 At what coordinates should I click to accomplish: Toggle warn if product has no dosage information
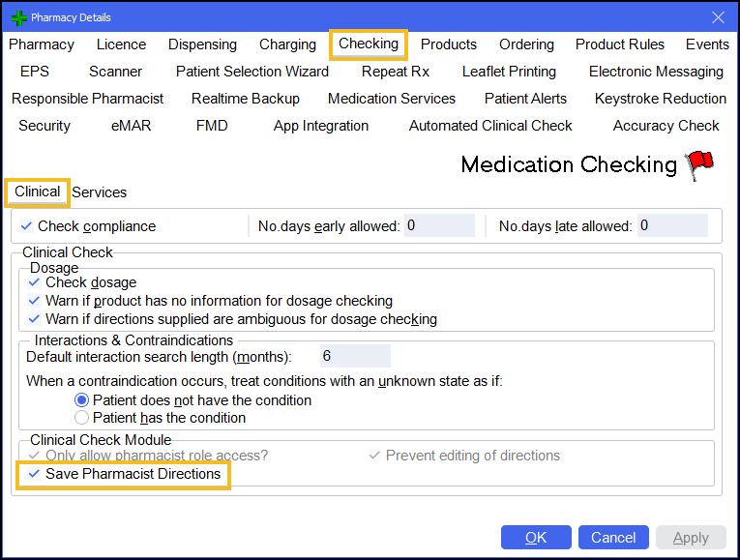[35, 301]
